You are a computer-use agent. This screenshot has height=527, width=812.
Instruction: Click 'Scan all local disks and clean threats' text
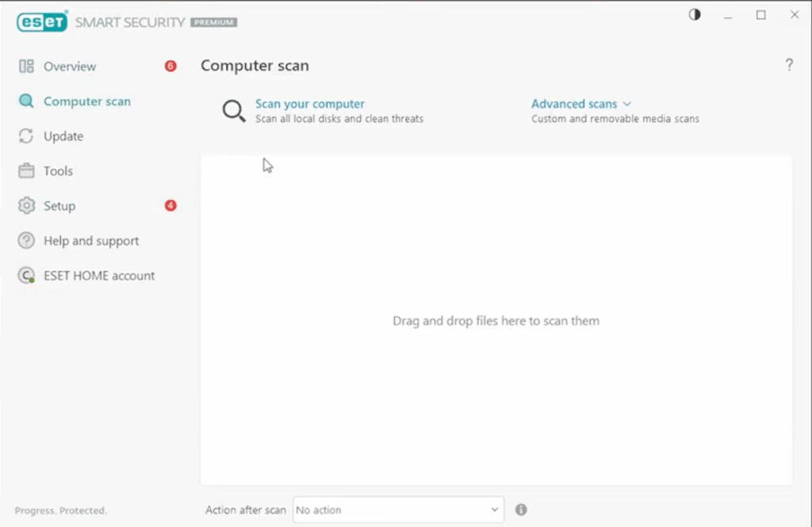[339, 119]
